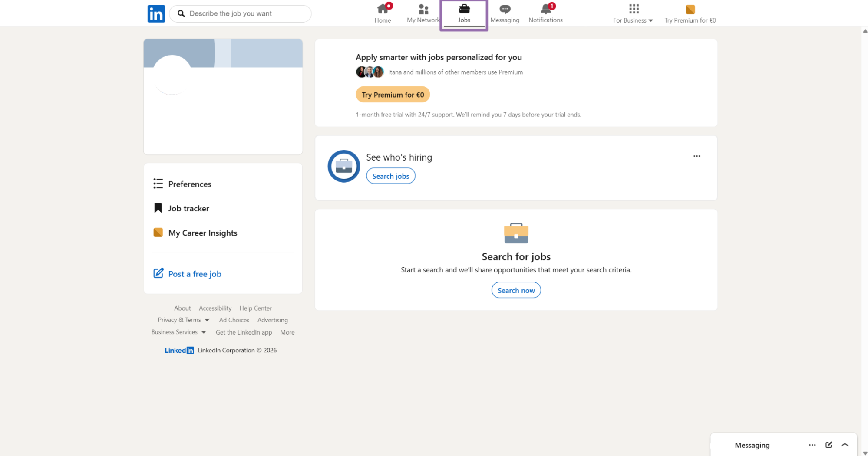This screenshot has height=456, width=868.
Task: Click 'Apply smarter with jobs personalized' heading
Action: pos(439,57)
